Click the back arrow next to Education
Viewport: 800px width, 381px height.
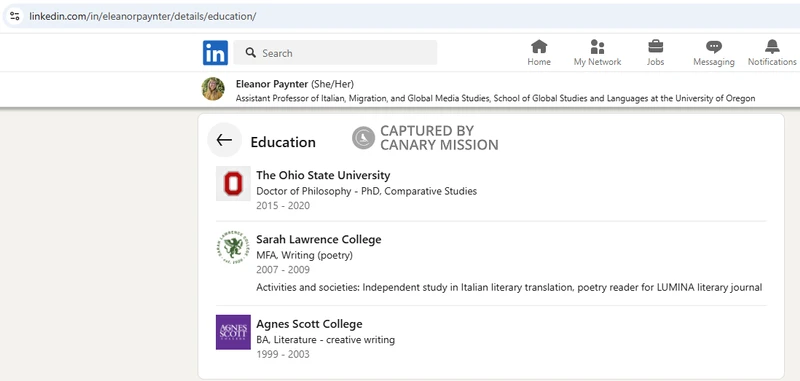pos(224,140)
